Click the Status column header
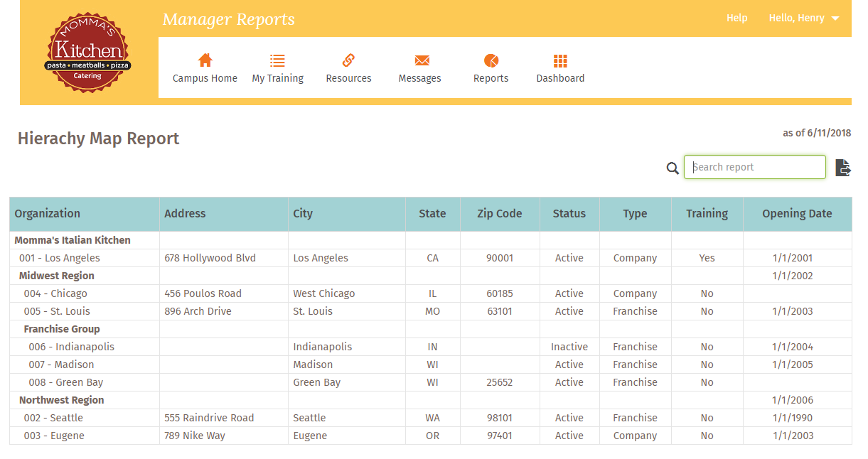868x459 pixels. (569, 213)
